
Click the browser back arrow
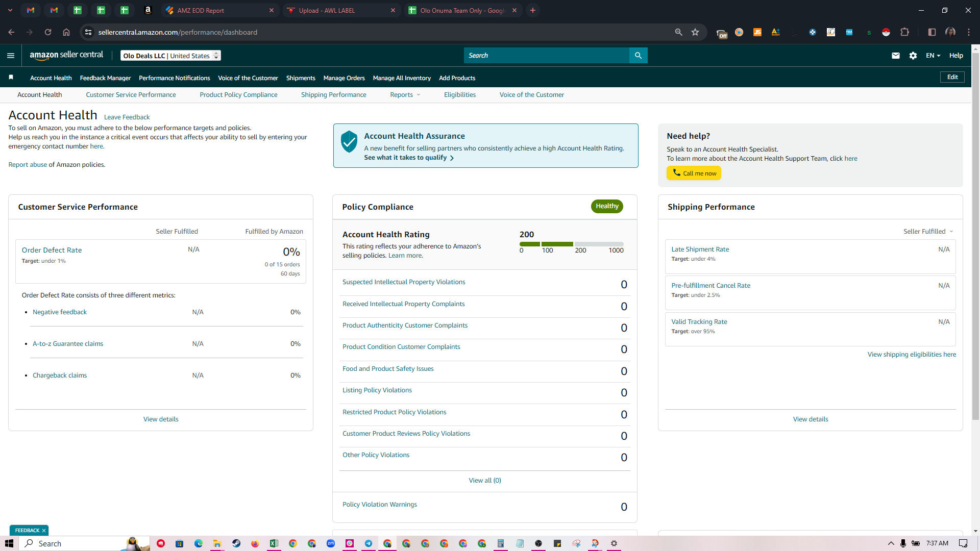pos(11,32)
